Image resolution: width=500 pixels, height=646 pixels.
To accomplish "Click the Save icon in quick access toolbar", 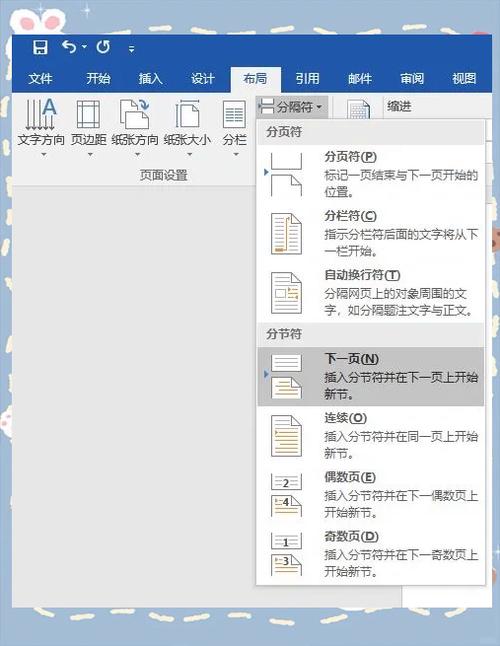I will coord(40,47).
